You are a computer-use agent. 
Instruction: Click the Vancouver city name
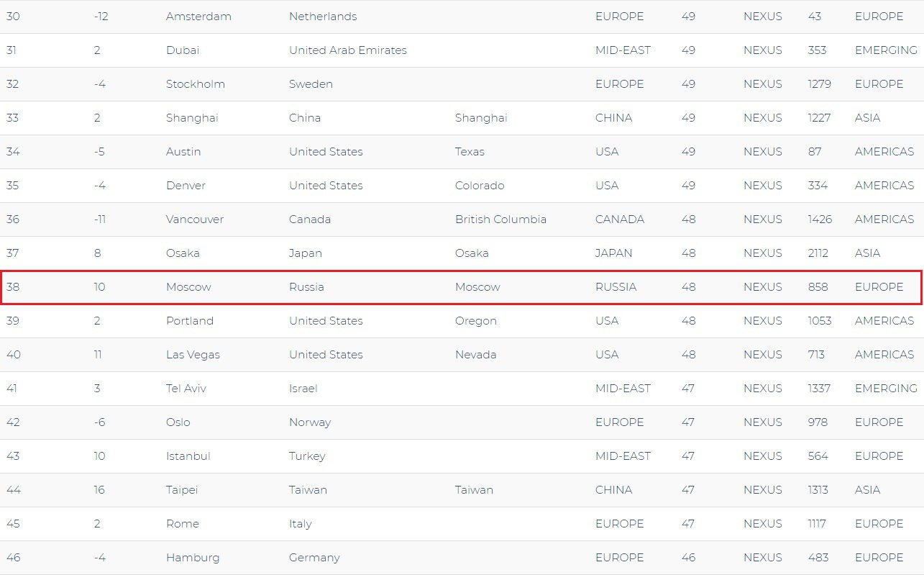[194, 219]
